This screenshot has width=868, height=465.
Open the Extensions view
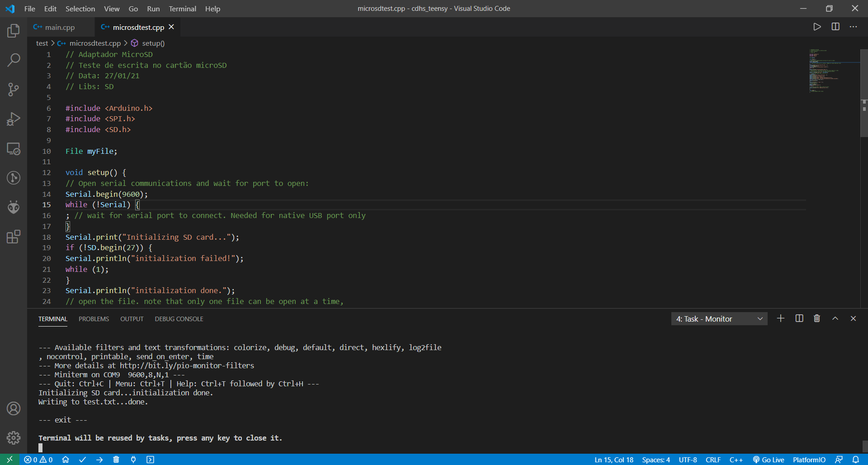pos(14,237)
